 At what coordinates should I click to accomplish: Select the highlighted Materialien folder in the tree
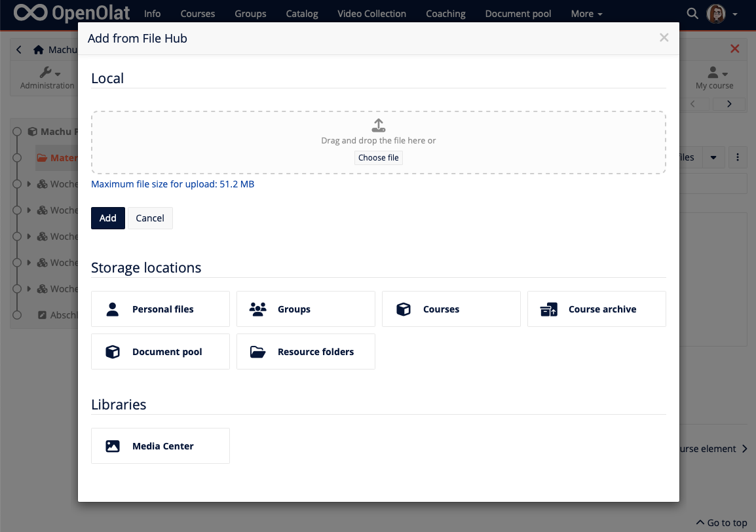pos(64,157)
